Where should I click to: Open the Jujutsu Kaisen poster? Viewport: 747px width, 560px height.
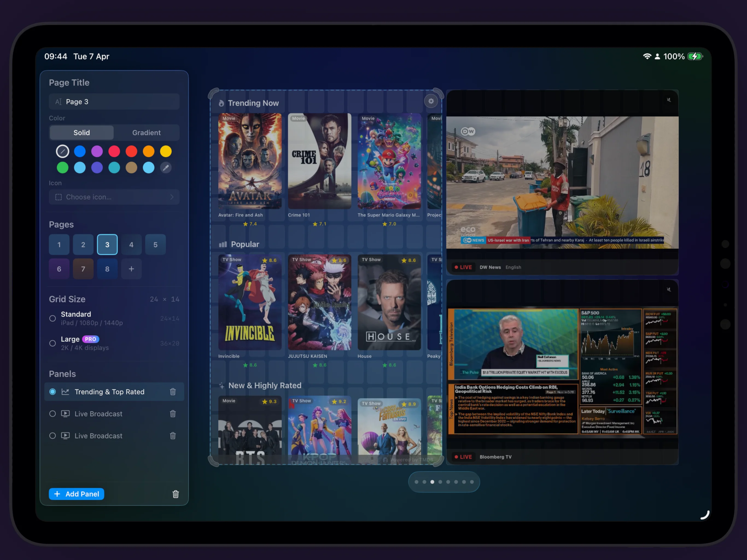pos(319,302)
